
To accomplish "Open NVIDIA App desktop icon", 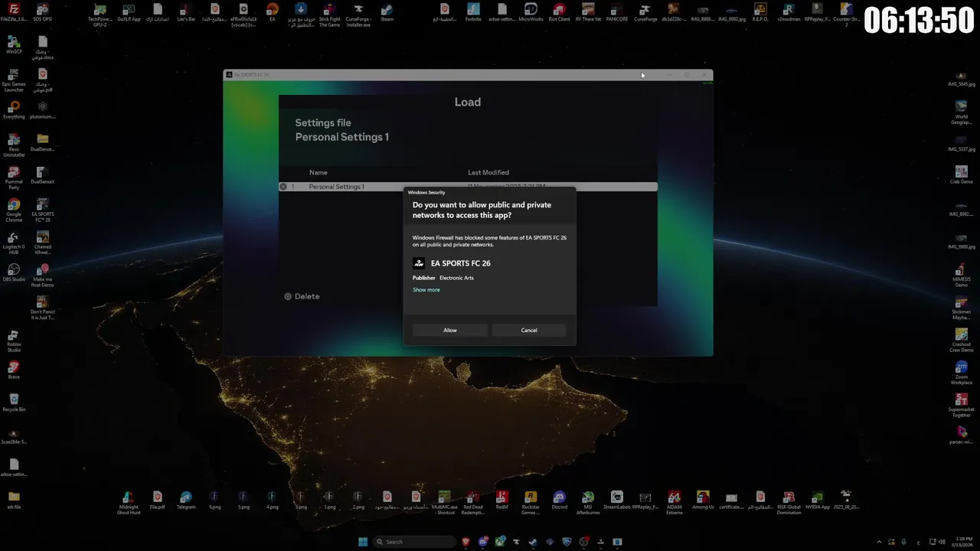I will (818, 500).
